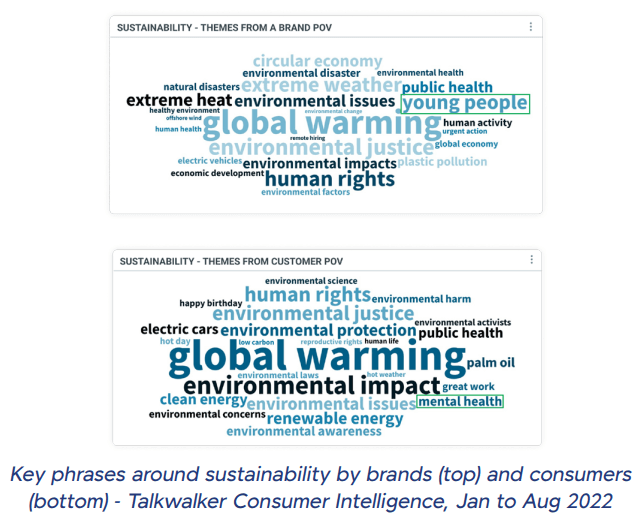Click 'global warming' in brand cloud
Viewport: 643px width, 516px height.
[322, 124]
